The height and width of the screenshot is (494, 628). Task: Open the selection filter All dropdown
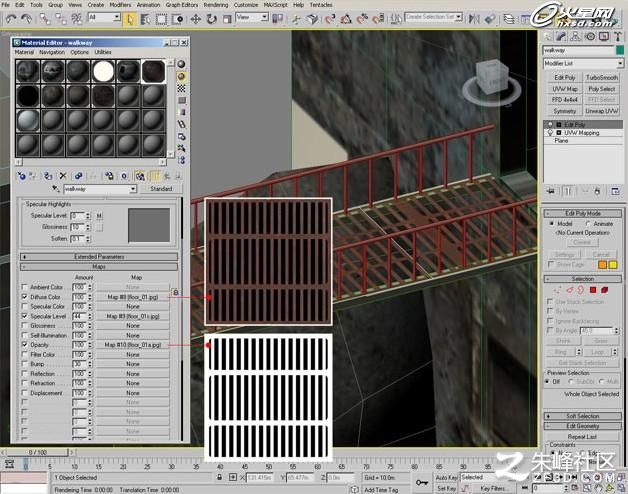[117, 17]
